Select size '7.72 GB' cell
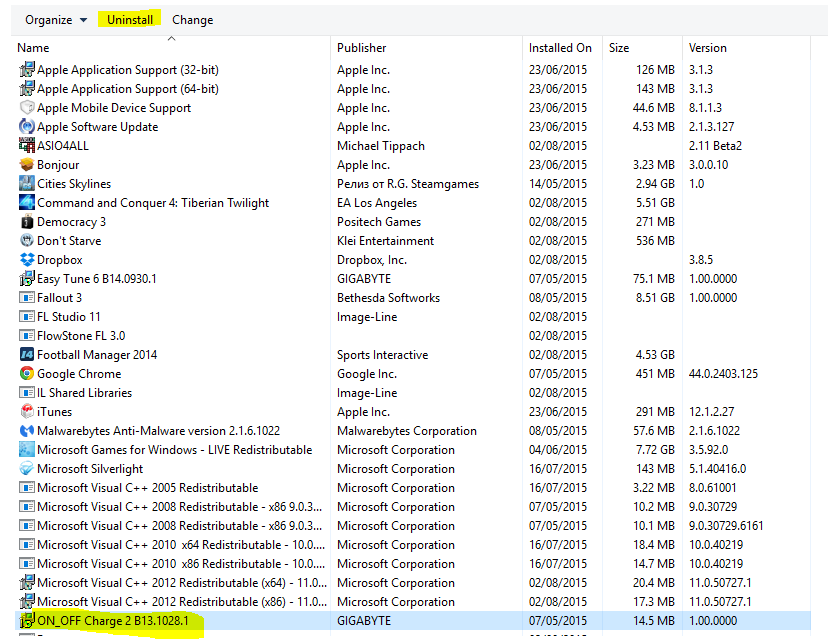828x639 pixels. coord(655,450)
